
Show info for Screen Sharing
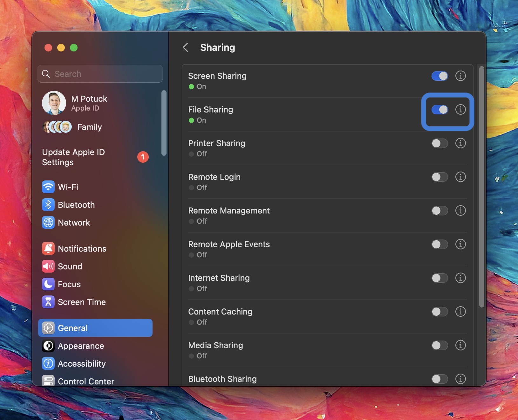[460, 76]
